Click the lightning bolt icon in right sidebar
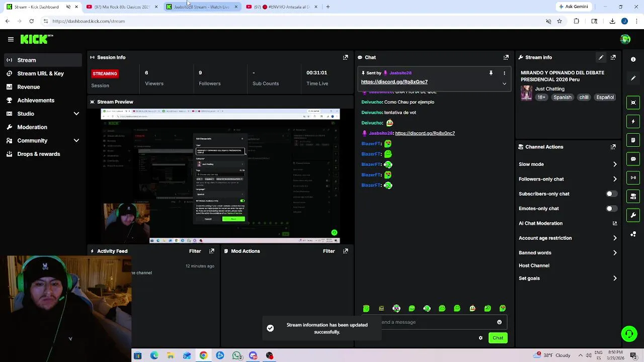Screen dimensions: 644x362 click(633, 121)
